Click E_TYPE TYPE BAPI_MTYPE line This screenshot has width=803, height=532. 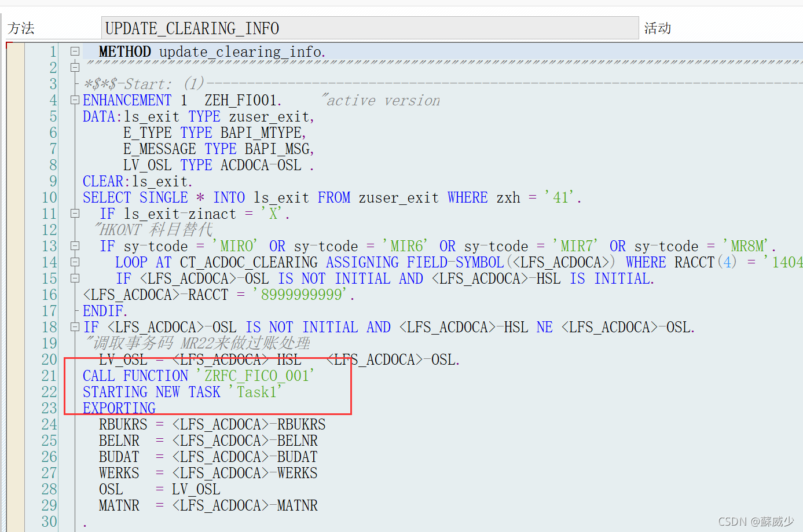click(214, 133)
